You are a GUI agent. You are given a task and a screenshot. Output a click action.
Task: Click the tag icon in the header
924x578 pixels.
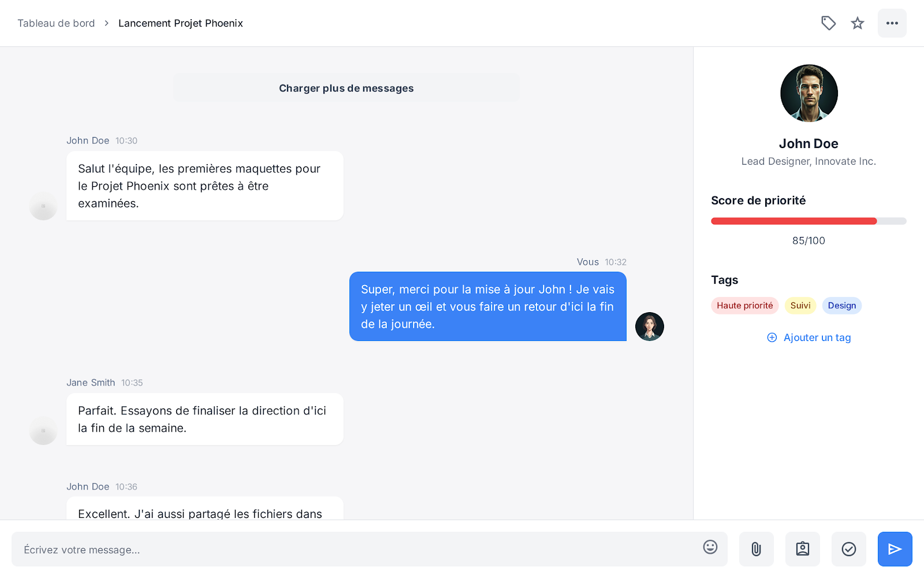[x=828, y=23]
